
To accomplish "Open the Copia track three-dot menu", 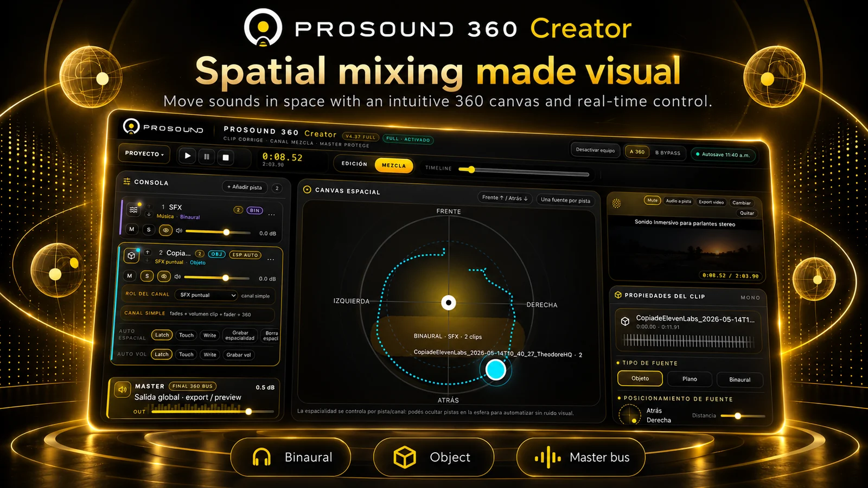I will coord(271,259).
